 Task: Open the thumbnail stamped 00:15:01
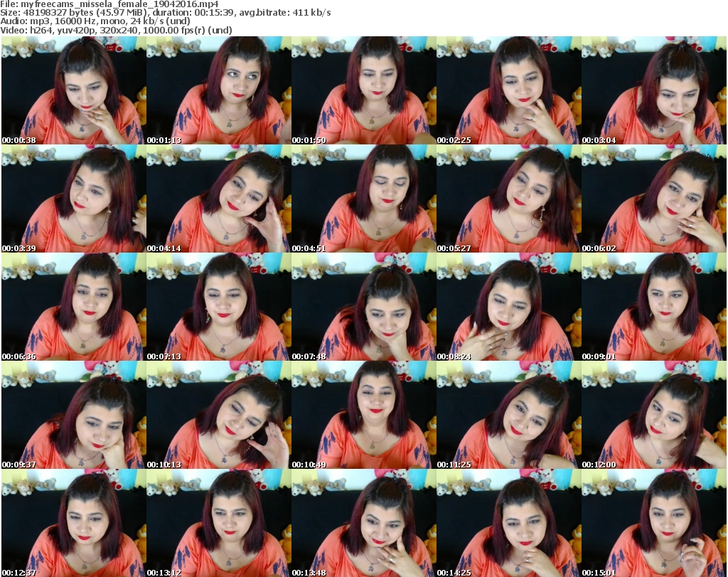(654, 523)
